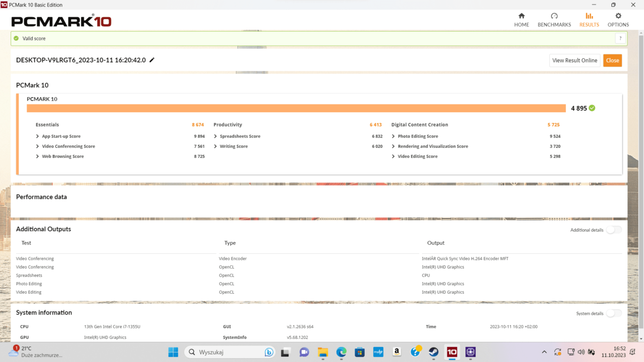The width and height of the screenshot is (644, 362).
Task: Click the volume speaker tray icon
Action: tap(581, 352)
